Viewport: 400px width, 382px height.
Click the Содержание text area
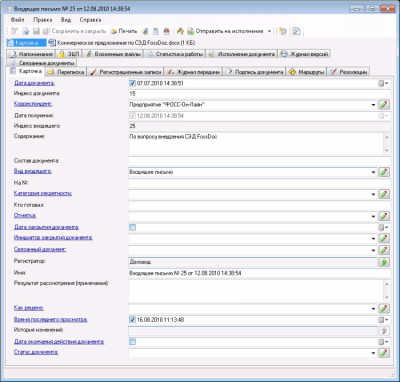256,144
